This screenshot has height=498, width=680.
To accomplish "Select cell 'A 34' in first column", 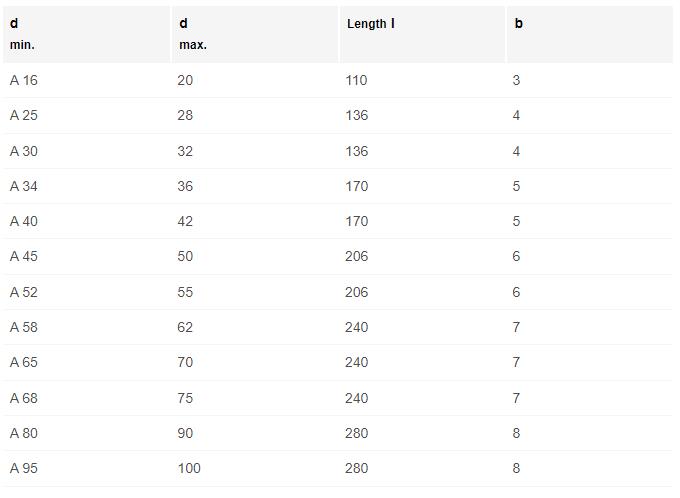I will [x=24, y=186].
